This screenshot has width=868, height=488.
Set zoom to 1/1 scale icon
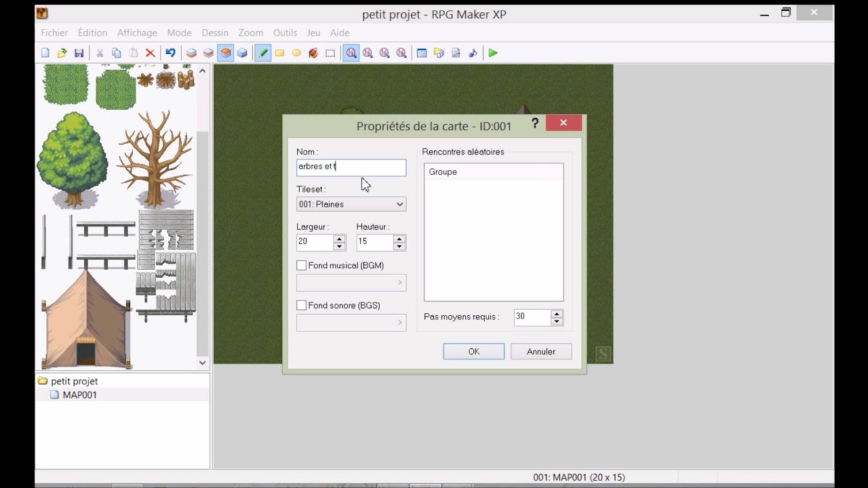351,53
